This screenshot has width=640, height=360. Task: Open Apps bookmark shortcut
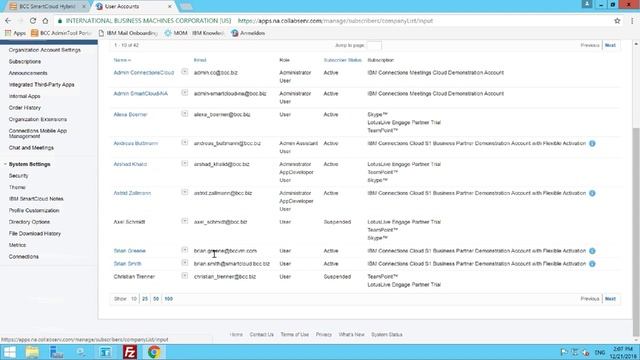click(x=15, y=33)
